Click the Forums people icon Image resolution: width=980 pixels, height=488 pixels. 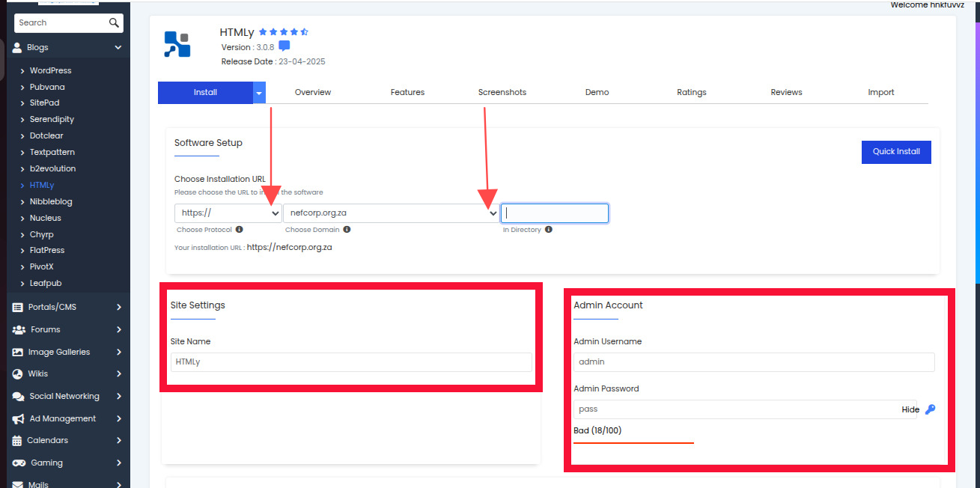19,329
